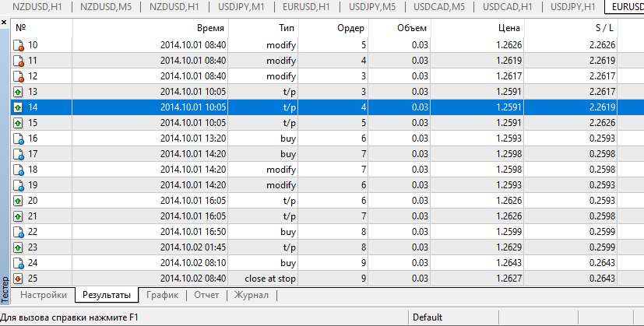Sort by the Объем column header
Image resolution: width=644 pixels, height=326 pixels.
tap(399, 28)
